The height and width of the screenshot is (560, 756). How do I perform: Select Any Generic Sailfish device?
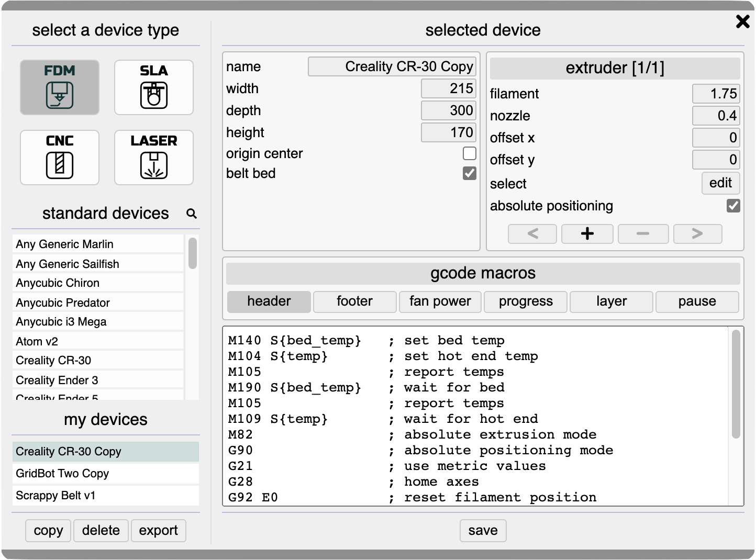coord(98,264)
